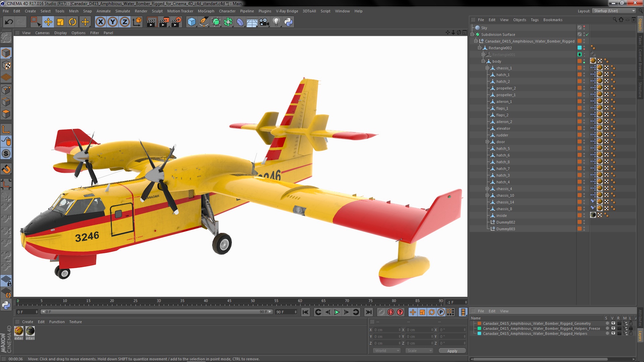Add a Cube primitive object
The image size is (644, 362).
[x=192, y=22]
